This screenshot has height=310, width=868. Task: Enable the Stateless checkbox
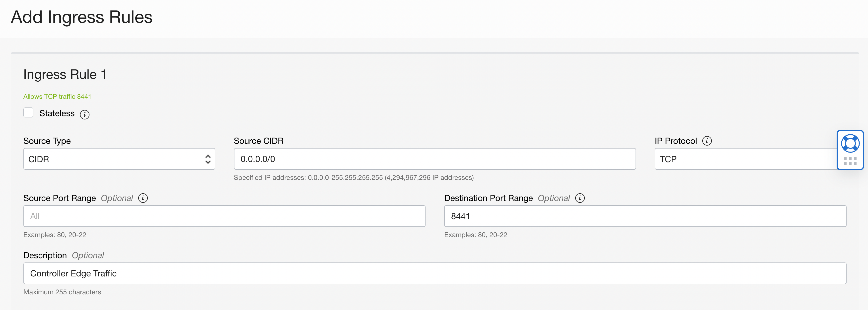[x=28, y=113]
